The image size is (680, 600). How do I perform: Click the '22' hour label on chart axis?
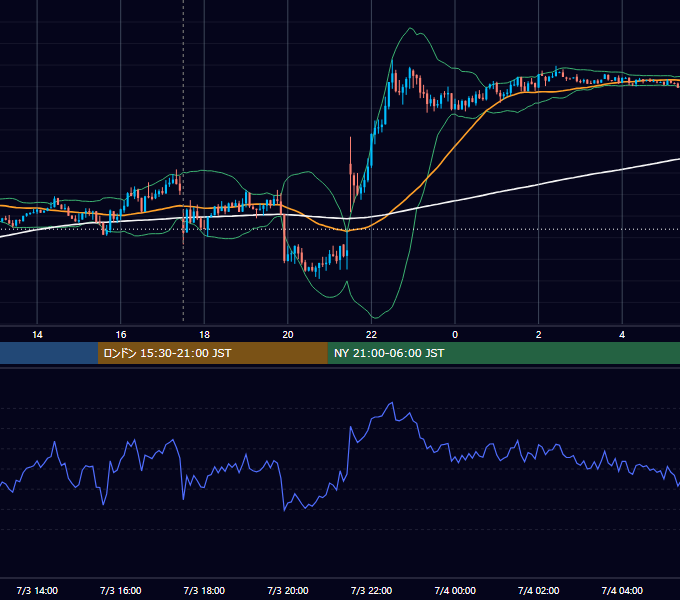pyautogui.click(x=371, y=335)
